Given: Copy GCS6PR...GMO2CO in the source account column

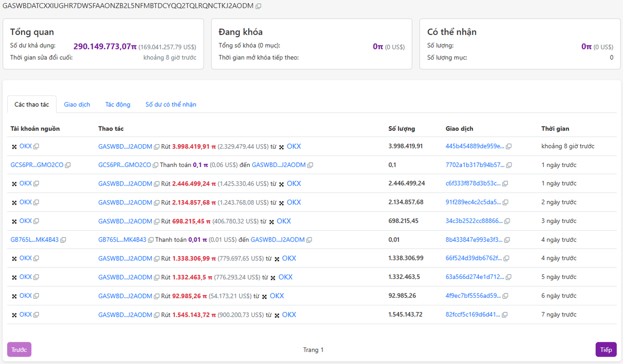Looking at the screenshot, I should click(68, 165).
